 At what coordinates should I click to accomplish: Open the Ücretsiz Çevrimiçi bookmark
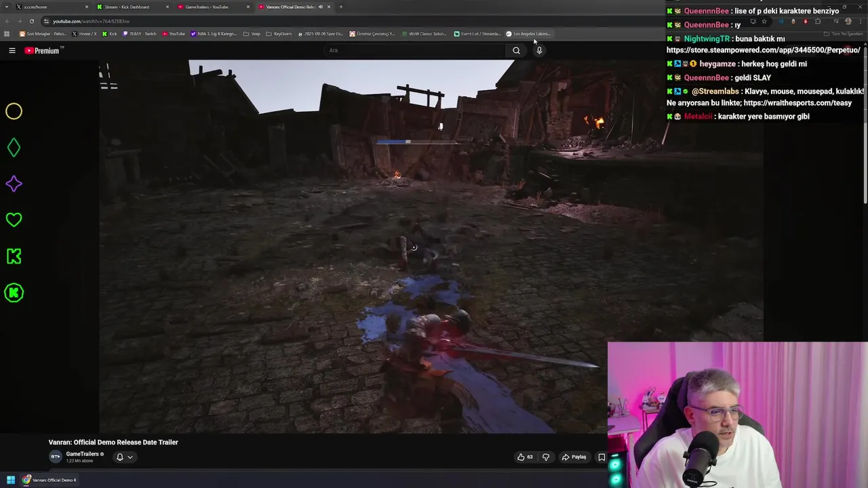click(x=373, y=34)
